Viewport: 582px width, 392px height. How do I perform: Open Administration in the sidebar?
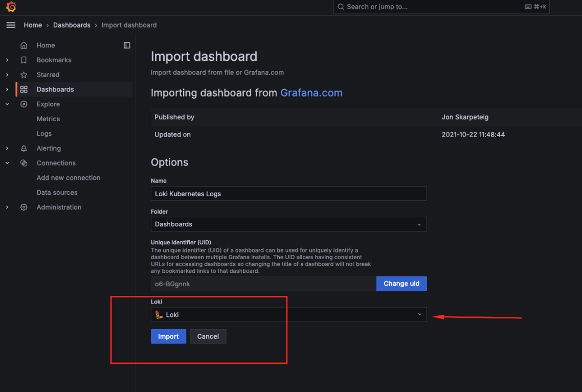[59, 207]
